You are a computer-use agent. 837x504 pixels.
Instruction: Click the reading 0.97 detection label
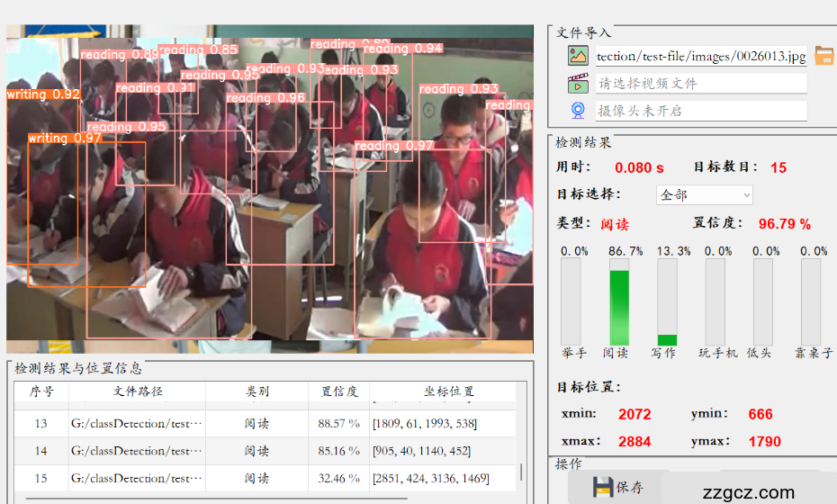pyautogui.click(x=394, y=146)
